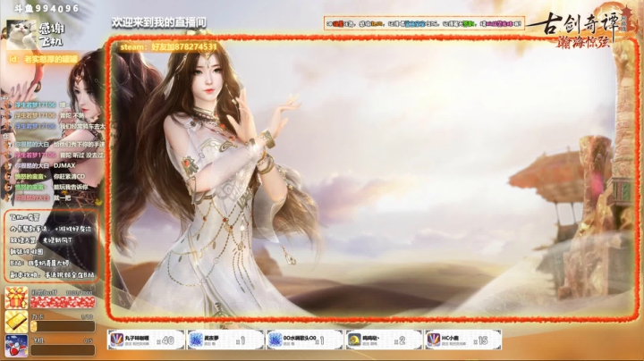Click the user badge beside '你赶紧清CD' message
Viewport: 644px width, 361px height.
pyautogui.click(x=8, y=177)
